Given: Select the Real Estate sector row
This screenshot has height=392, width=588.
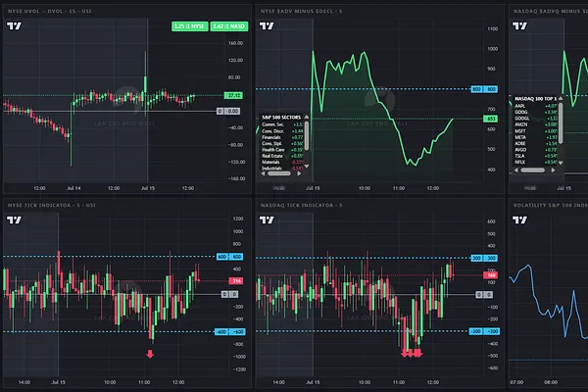Looking at the screenshot, I should [282, 156].
